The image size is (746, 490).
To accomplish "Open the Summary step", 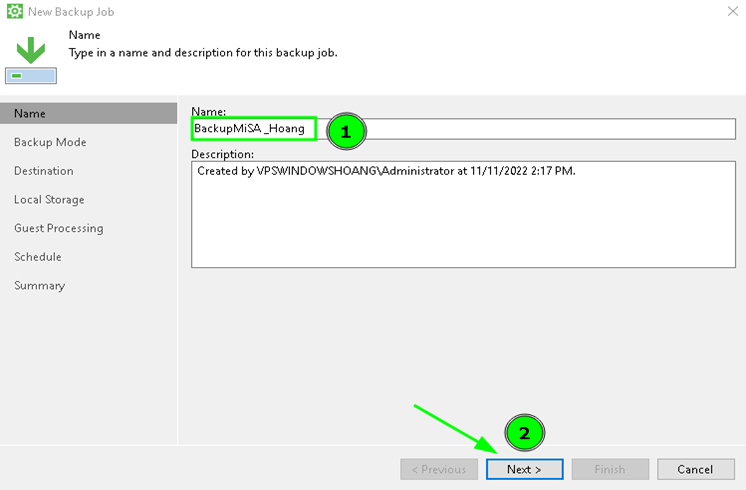I will tap(39, 286).
